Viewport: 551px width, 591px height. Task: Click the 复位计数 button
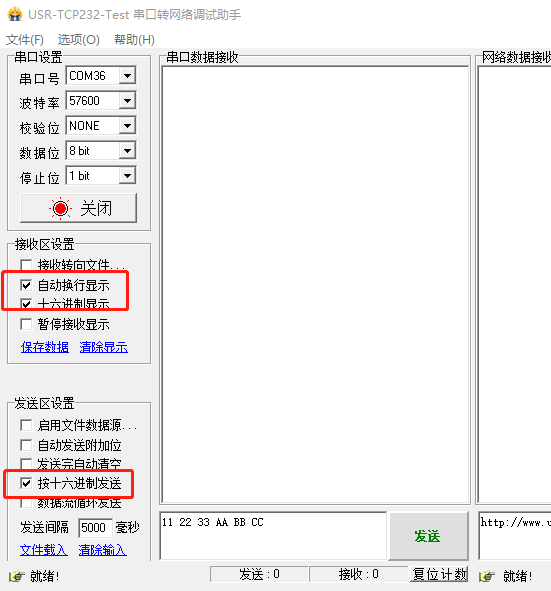pos(439,574)
